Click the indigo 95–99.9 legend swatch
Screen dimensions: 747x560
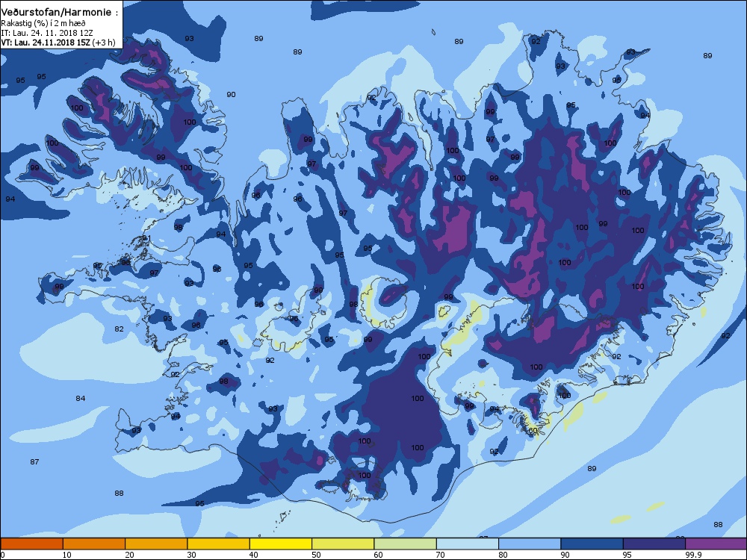(654, 544)
